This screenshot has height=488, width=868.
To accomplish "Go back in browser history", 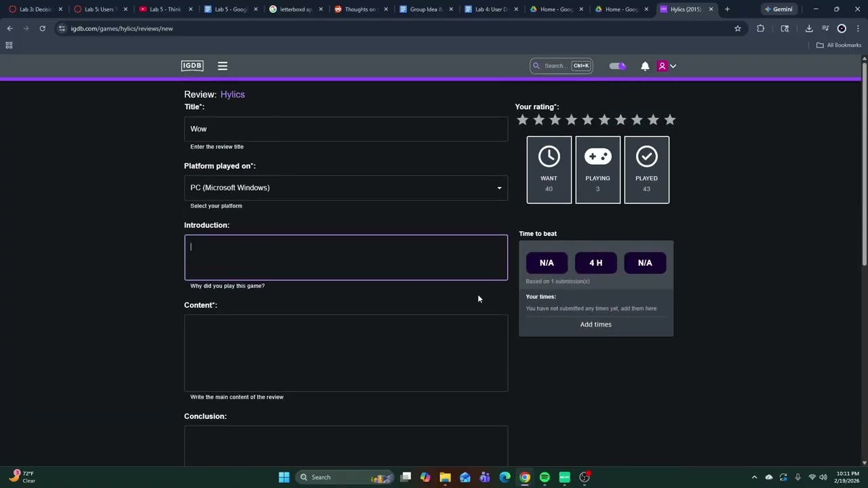I will tap(9, 28).
